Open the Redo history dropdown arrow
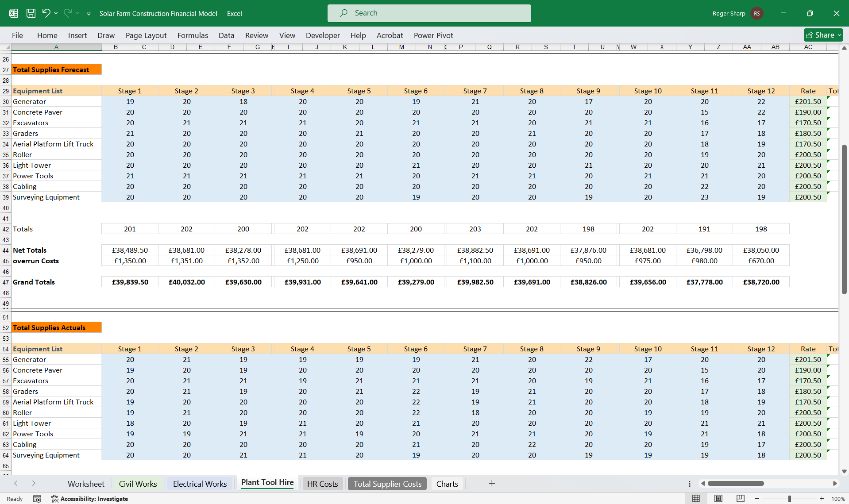 pyautogui.click(x=77, y=13)
